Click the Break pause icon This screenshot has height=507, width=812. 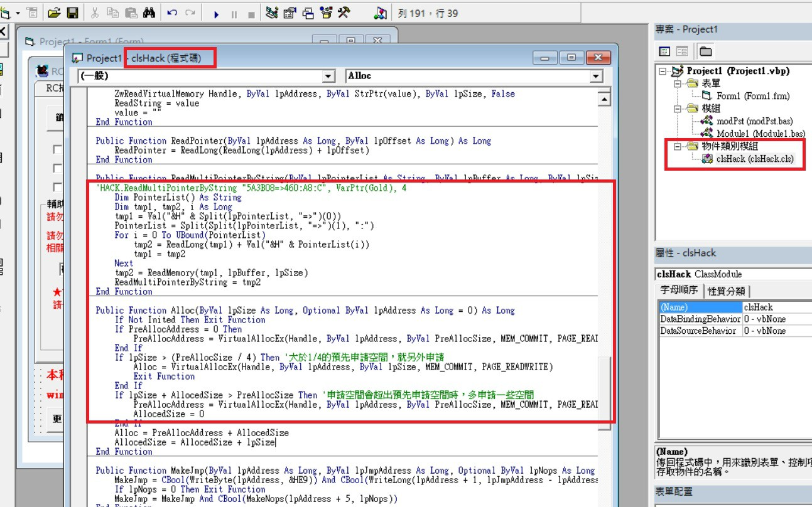[234, 13]
